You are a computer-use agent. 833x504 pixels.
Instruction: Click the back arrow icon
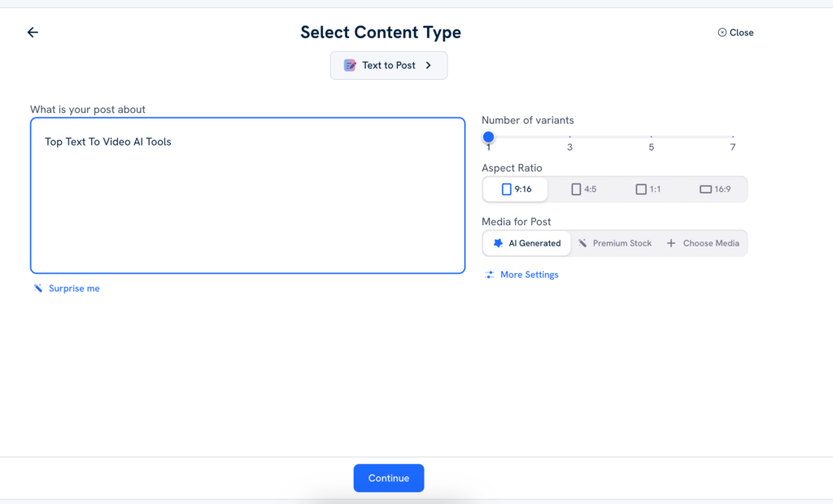(33, 33)
